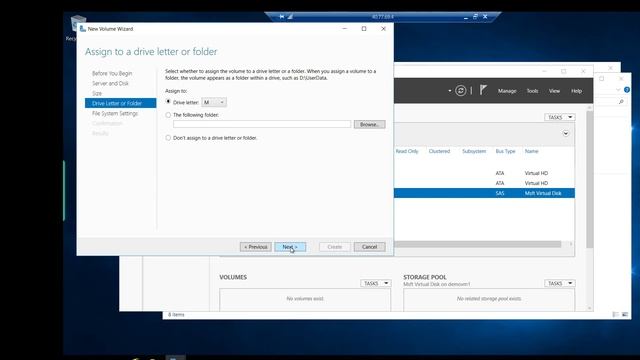This screenshot has height=360, width=640.
Task: Switch Explorer to large icons view icon
Action: point(625,314)
